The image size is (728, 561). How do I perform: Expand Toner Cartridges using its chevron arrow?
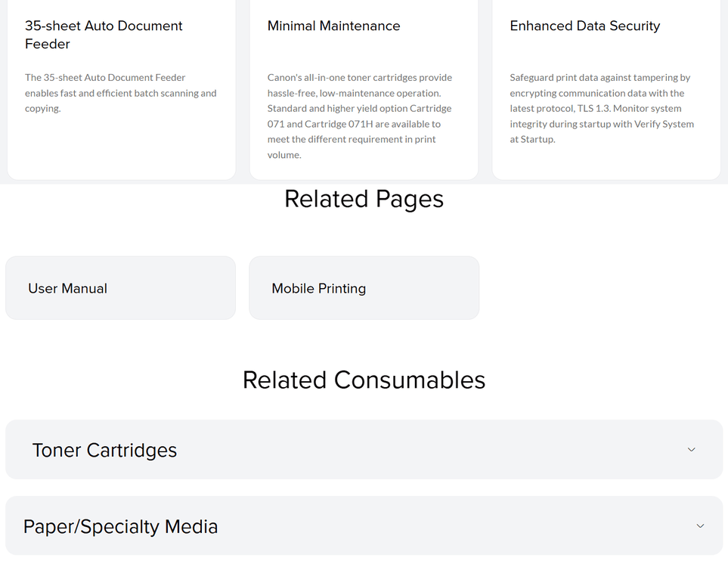click(x=691, y=450)
